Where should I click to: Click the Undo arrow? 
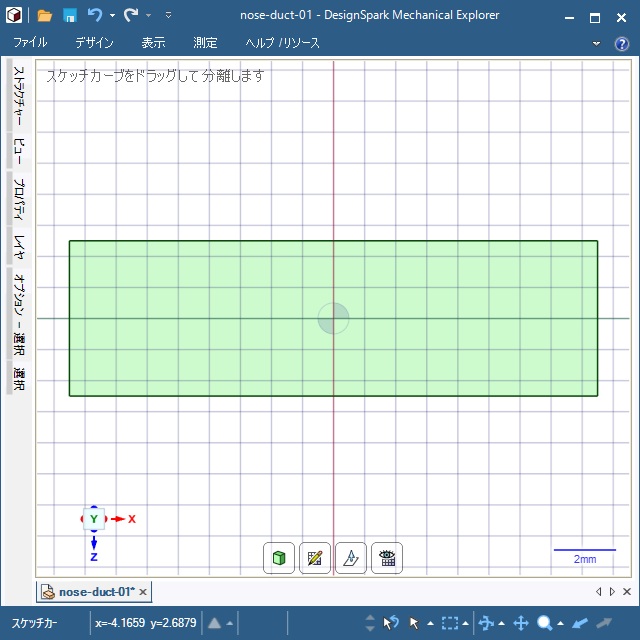point(95,15)
